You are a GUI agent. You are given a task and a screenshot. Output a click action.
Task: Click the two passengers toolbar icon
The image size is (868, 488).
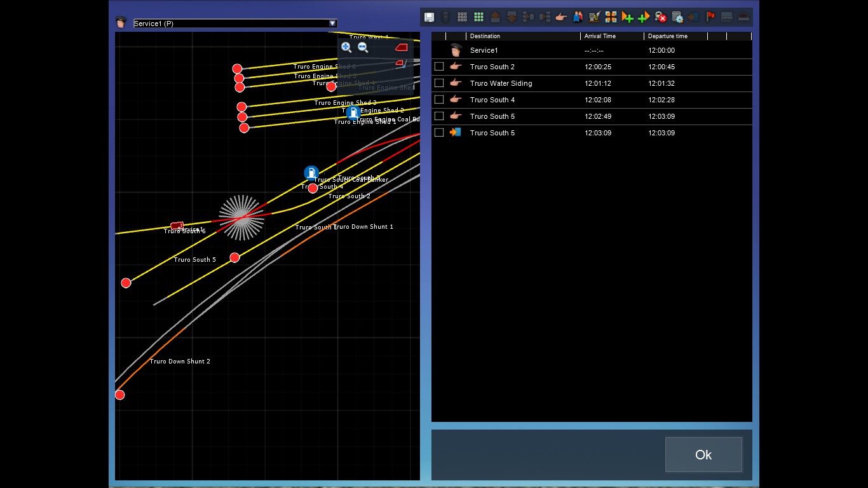pos(578,17)
